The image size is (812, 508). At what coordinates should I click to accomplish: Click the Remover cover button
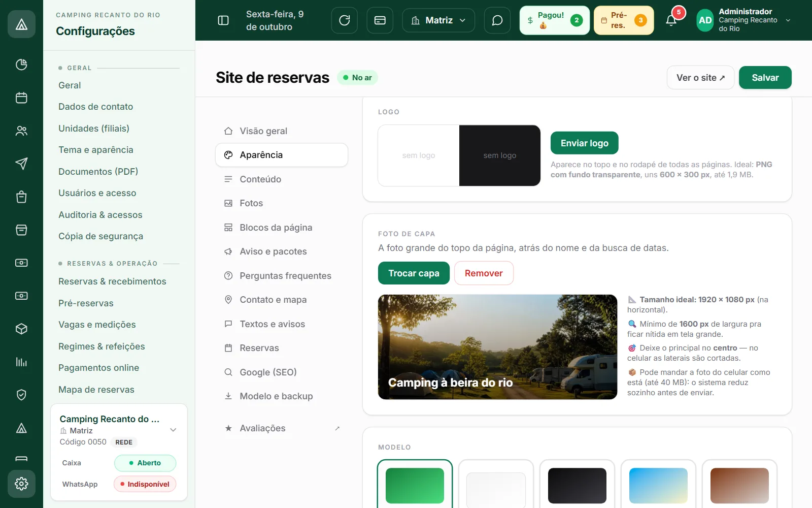pyautogui.click(x=484, y=273)
